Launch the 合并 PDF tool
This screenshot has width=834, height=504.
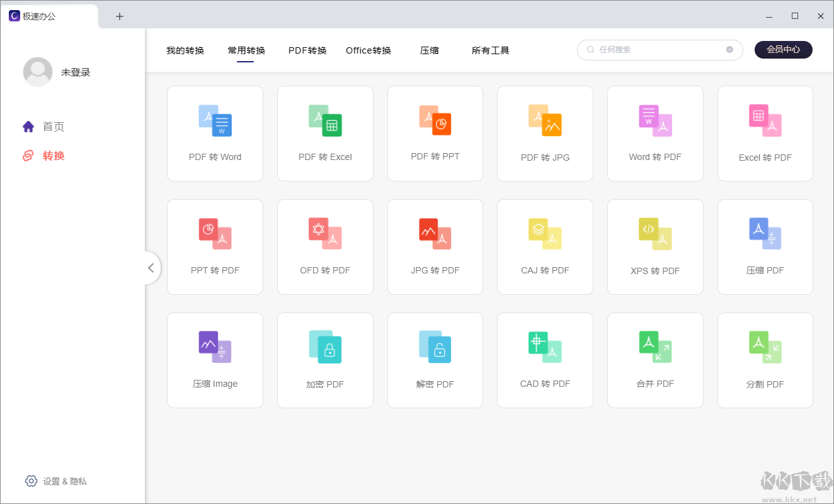coord(655,360)
